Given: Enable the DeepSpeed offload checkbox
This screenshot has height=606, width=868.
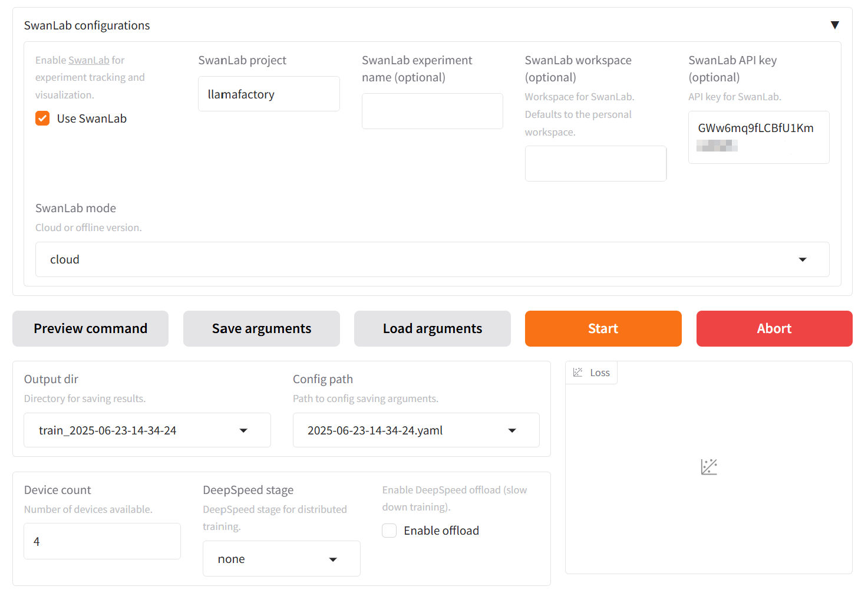Looking at the screenshot, I should tap(390, 531).
